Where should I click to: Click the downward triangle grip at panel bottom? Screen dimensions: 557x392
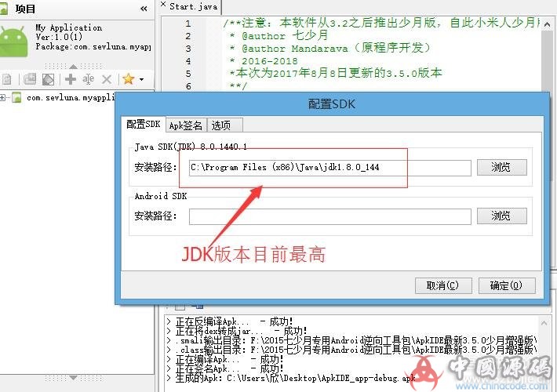coord(73,378)
